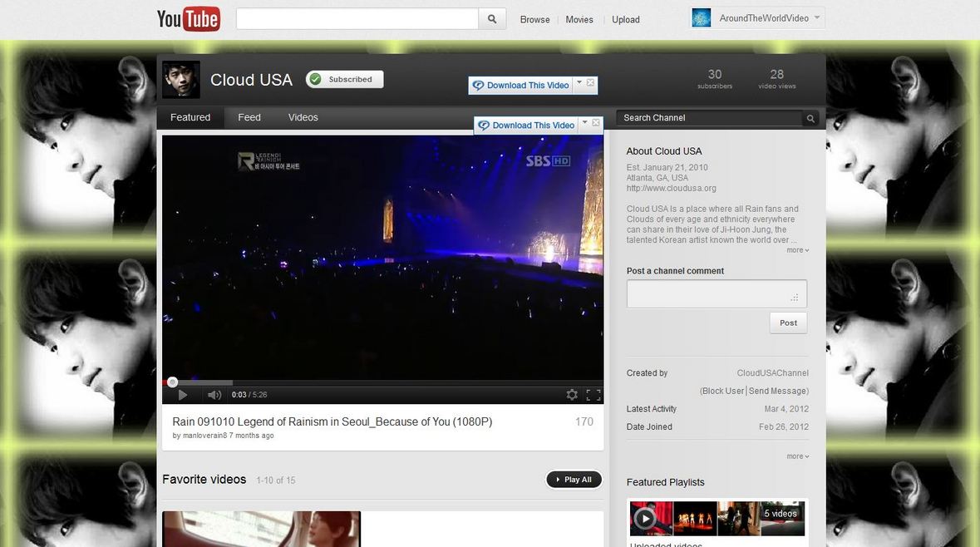Click the playlist play circle icon
The width and height of the screenshot is (980, 547).
tap(645, 518)
